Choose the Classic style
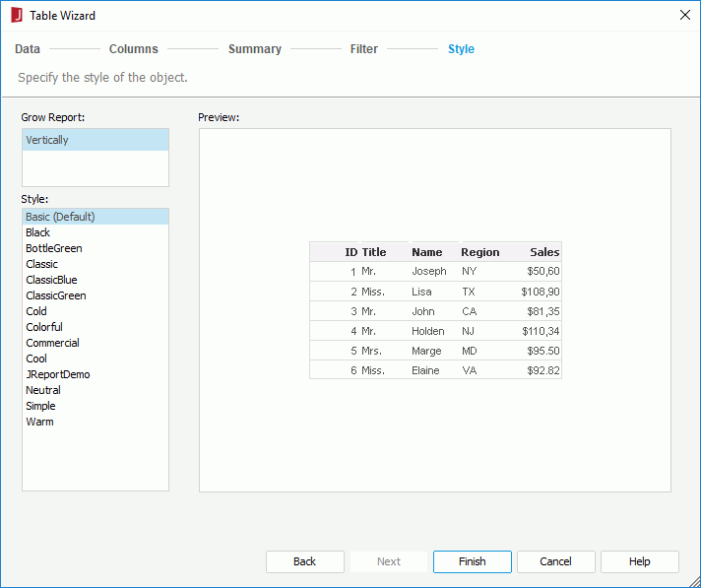Image resolution: width=701 pixels, height=588 pixels. click(96, 264)
